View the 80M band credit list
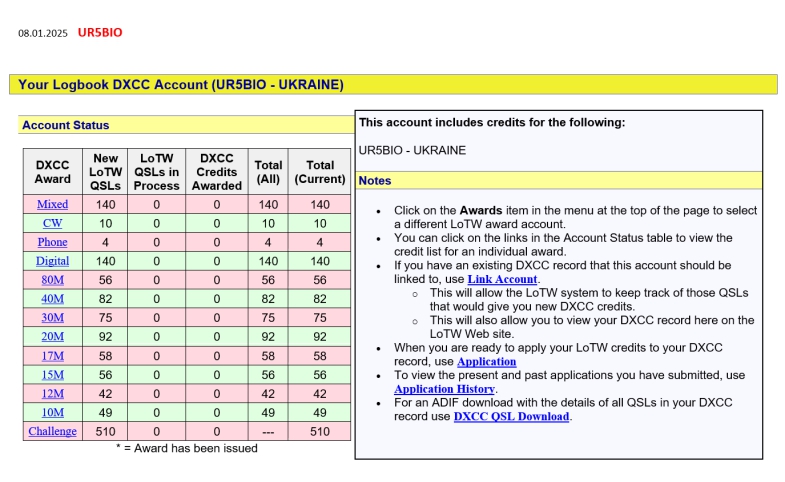 [x=52, y=280]
